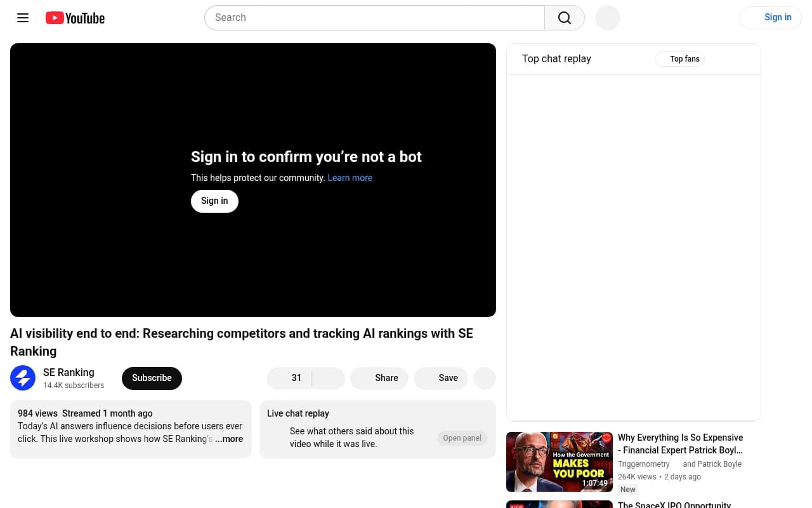The image size is (812, 508).
Task: Click the video title heading text
Action: (242, 342)
